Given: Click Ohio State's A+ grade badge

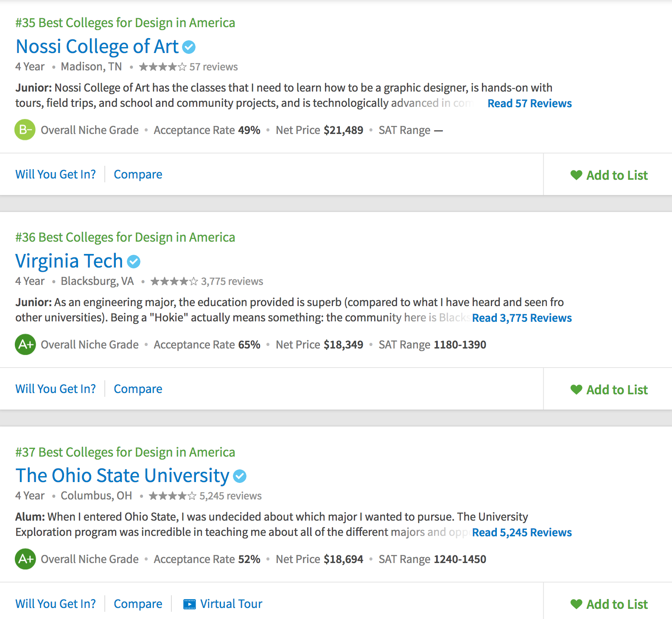Looking at the screenshot, I should pyautogui.click(x=25, y=559).
